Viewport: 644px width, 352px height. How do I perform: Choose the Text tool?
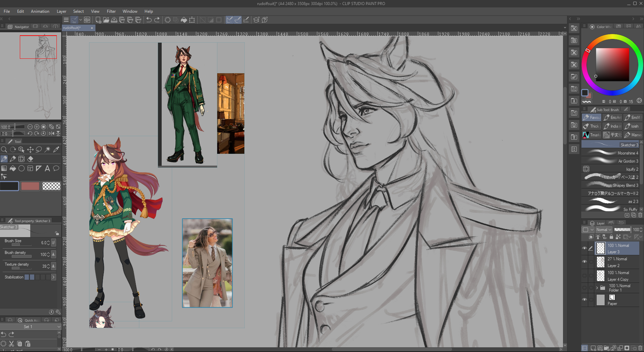pos(47,169)
